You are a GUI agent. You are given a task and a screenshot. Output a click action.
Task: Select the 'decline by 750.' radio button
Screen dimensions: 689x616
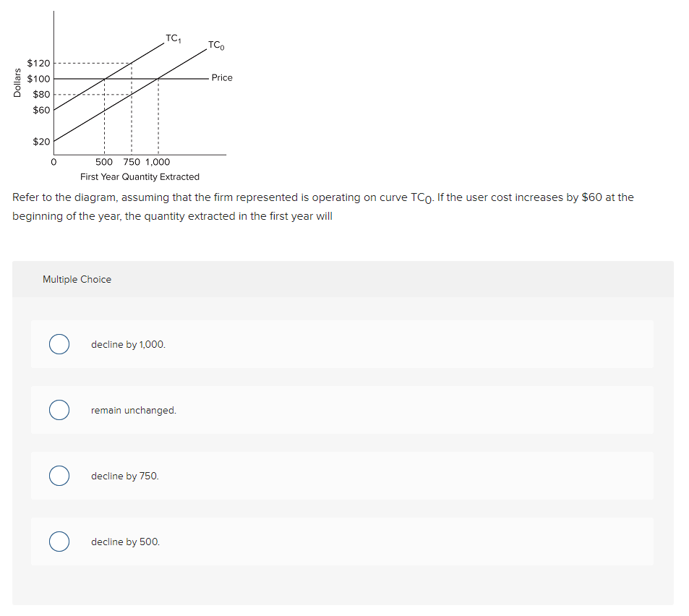tap(59, 476)
